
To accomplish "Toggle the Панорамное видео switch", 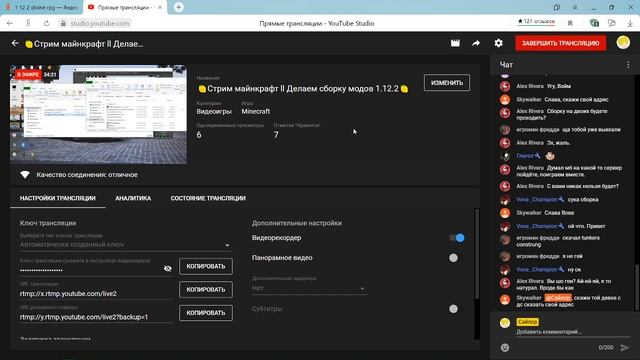I will 453,258.
